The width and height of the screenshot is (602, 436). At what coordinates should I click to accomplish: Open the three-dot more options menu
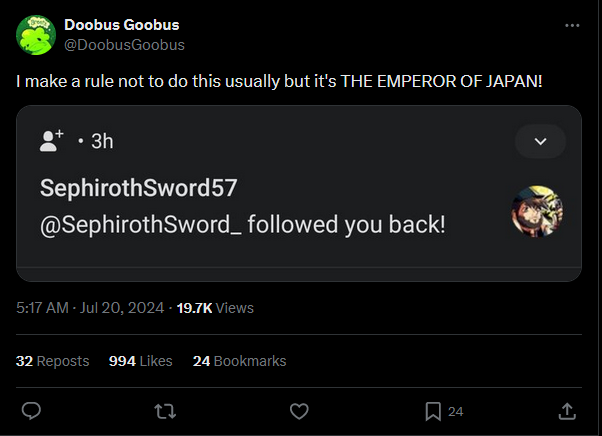(572, 25)
